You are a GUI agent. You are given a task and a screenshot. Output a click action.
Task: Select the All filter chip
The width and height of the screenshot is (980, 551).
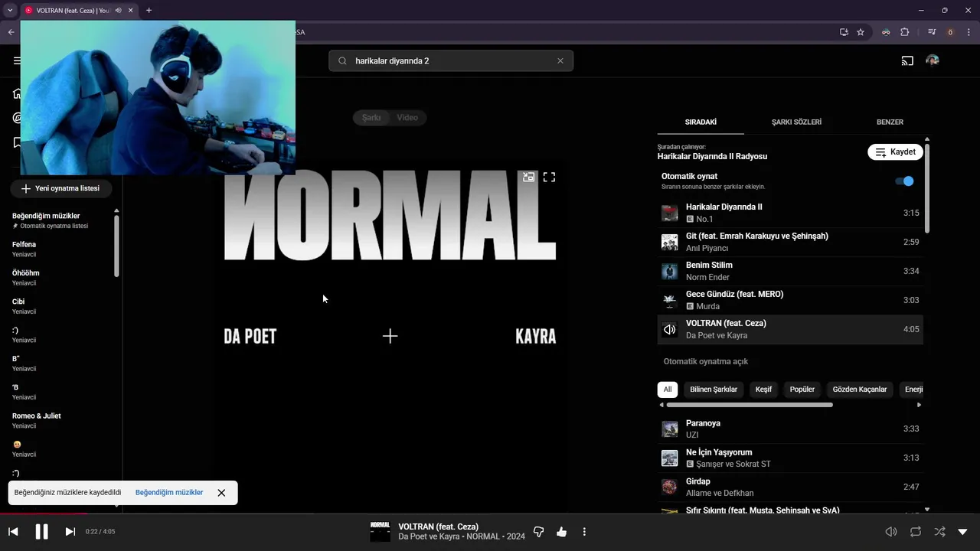tap(668, 389)
